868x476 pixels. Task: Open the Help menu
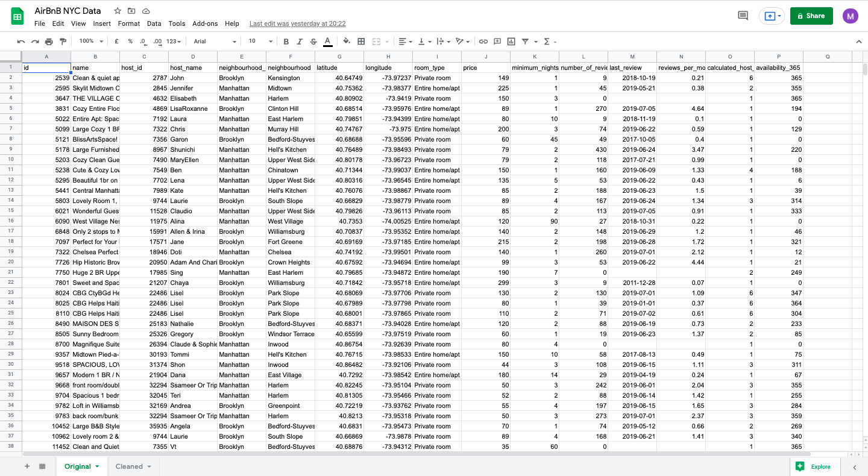[x=232, y=23]
